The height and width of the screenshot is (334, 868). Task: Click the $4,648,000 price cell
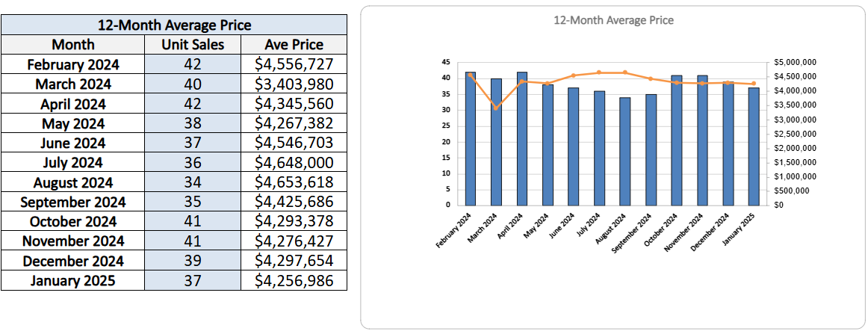pos(294,163)
